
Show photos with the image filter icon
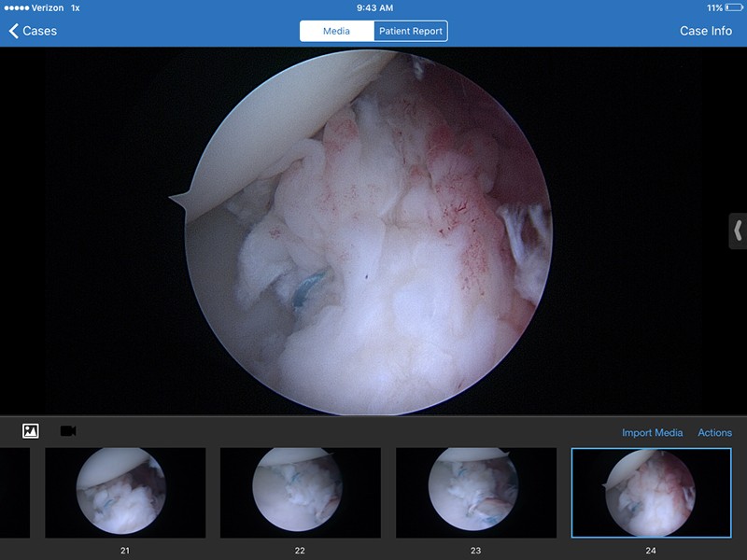click(x=31, y=431)
